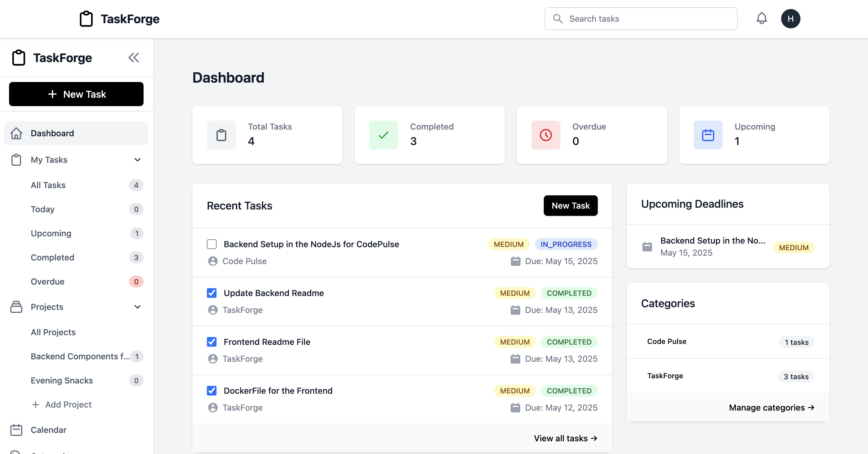868x454 pixels.
Task: Click the Upcoming blue calendar icon
Action: [708, 135]
